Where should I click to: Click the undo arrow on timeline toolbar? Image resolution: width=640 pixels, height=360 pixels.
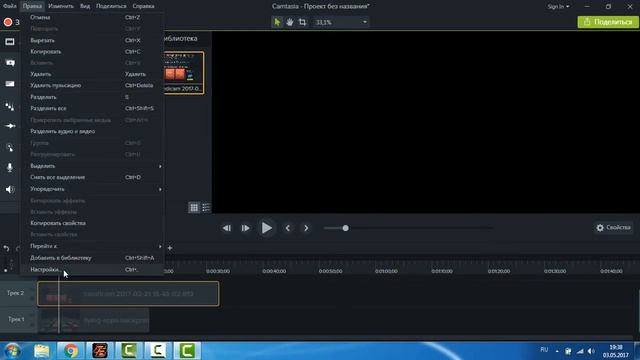pos(6,248)
